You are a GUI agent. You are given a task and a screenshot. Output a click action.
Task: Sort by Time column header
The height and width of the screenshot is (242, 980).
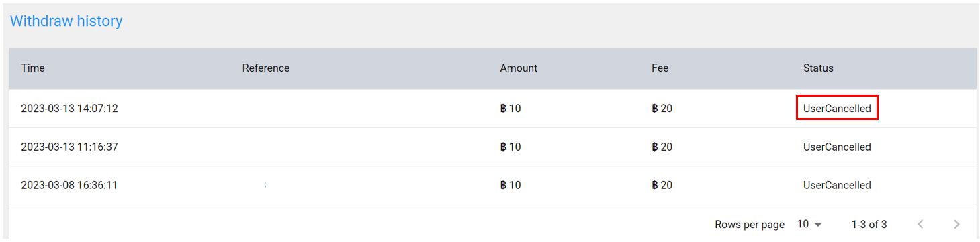click(33, 68)
